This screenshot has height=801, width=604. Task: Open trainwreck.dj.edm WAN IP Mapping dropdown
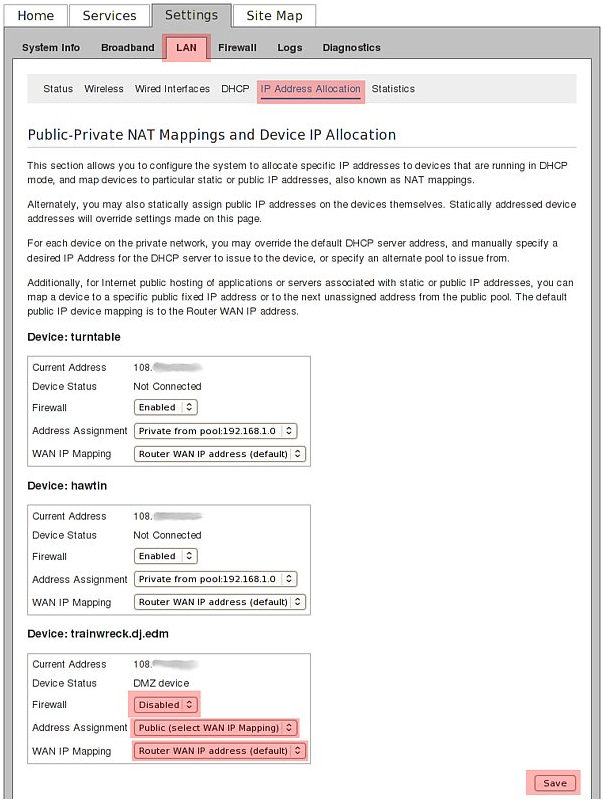click(220, 750)
